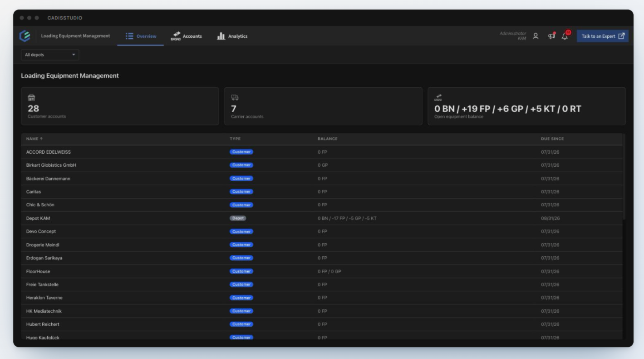
Task: Click the open equipment balance icon
Action: tap(438, 97)
